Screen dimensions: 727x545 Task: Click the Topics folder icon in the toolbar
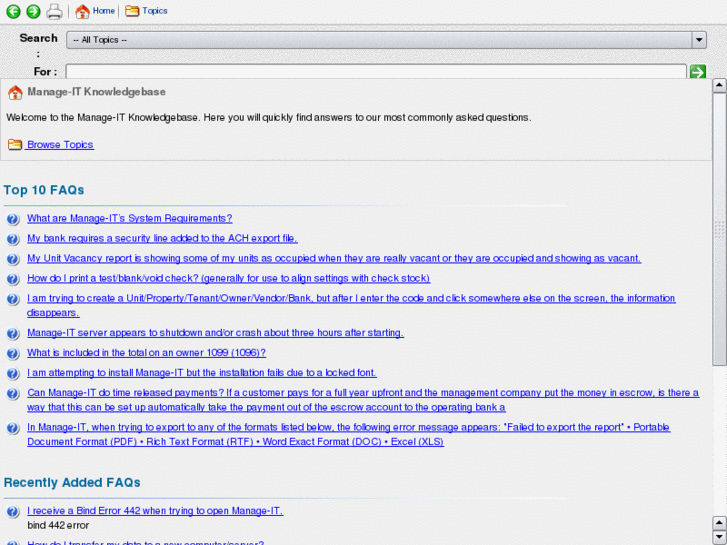[x=132, y=11]
